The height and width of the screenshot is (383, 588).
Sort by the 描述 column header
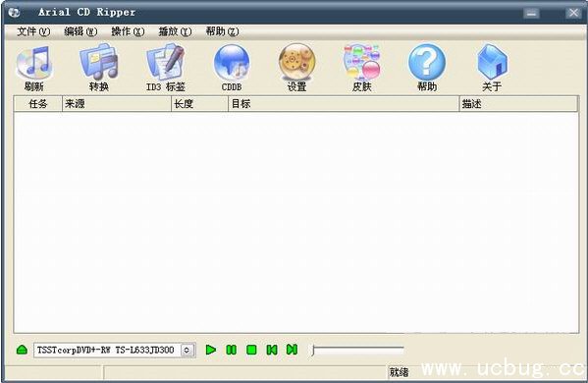[x=518, y=104]
